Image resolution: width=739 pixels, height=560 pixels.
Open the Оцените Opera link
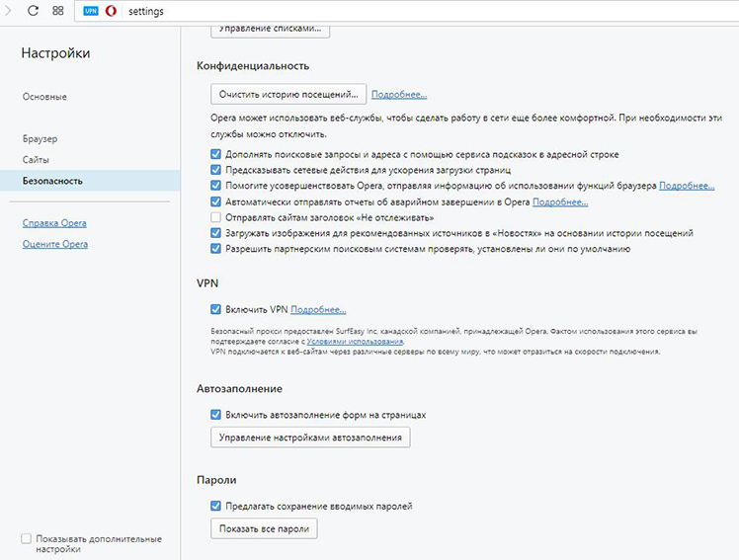pyautogui.click(x=55, y=244)
